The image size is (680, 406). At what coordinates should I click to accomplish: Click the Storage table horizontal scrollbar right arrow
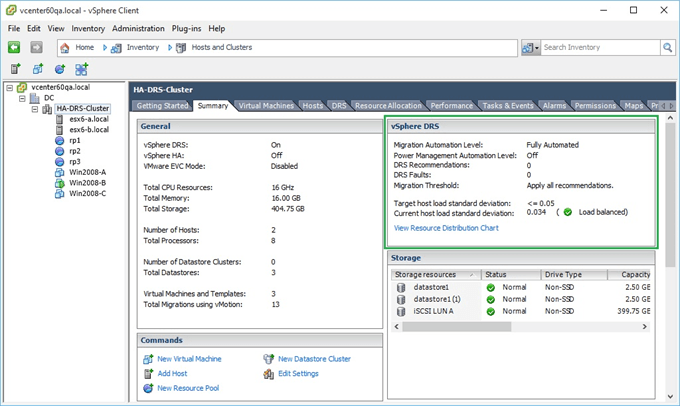645,327
